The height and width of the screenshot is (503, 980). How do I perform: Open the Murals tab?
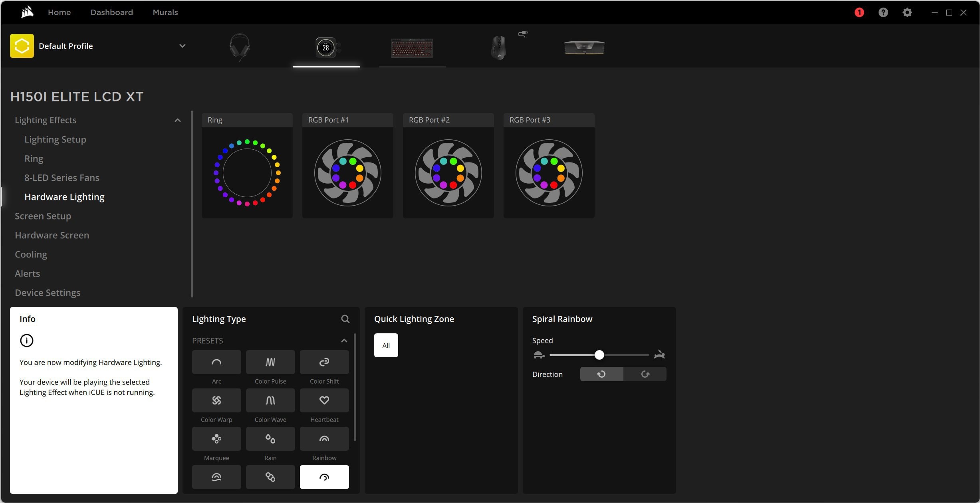[165, 12]
